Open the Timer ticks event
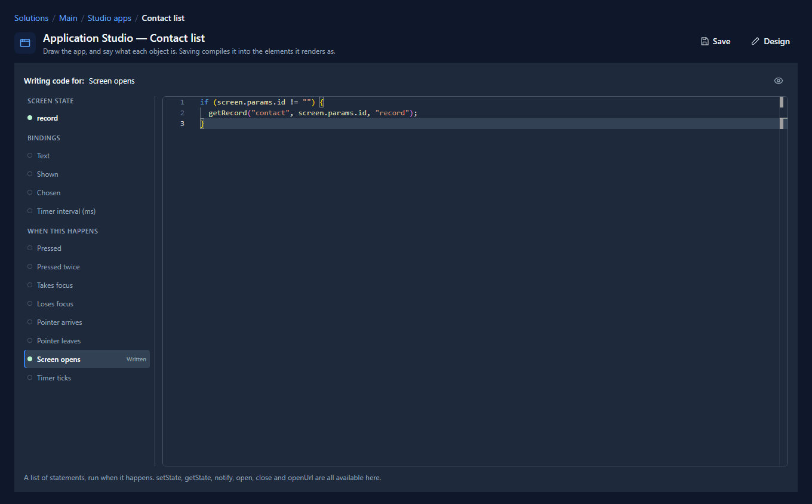This screenshot has height=504, width=812. [x=87, y=378]
